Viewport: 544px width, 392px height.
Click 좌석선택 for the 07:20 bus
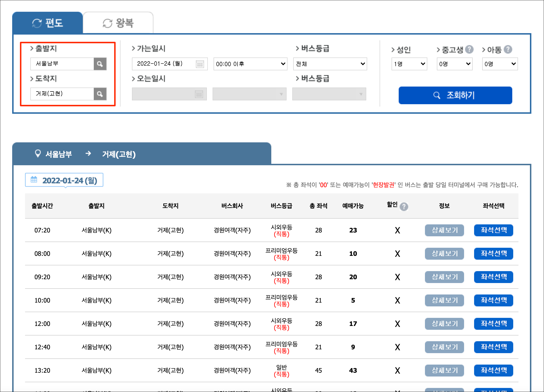pos(493,230)
